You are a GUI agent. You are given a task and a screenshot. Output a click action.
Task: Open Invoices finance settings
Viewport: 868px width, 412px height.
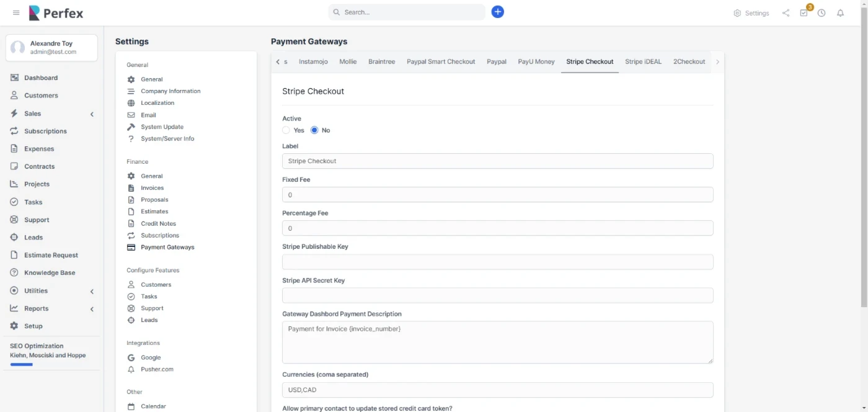click(152, 188)
